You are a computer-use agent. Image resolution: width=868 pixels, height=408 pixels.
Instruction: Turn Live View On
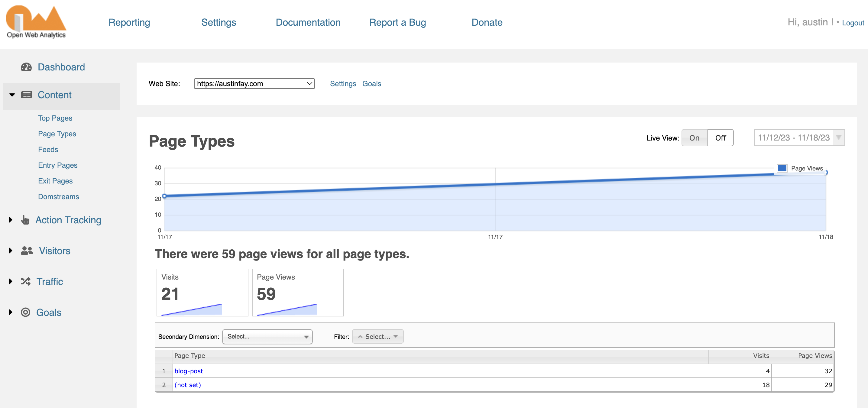[694, 138]
